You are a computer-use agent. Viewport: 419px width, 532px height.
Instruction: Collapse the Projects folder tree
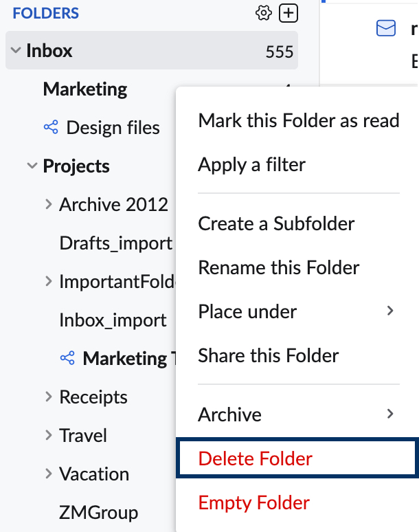point(32,166)
